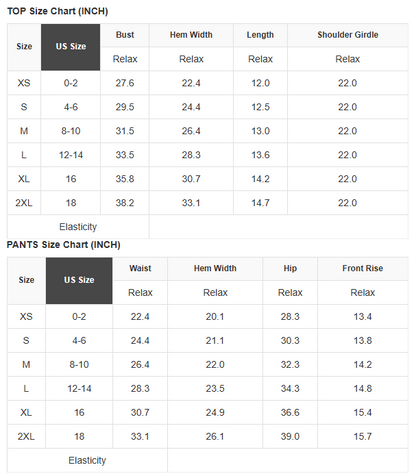The height and width of the screenshot is (476, 416).
Task: Click the Length column header in TOP chart
Action: tap(260, 35)
